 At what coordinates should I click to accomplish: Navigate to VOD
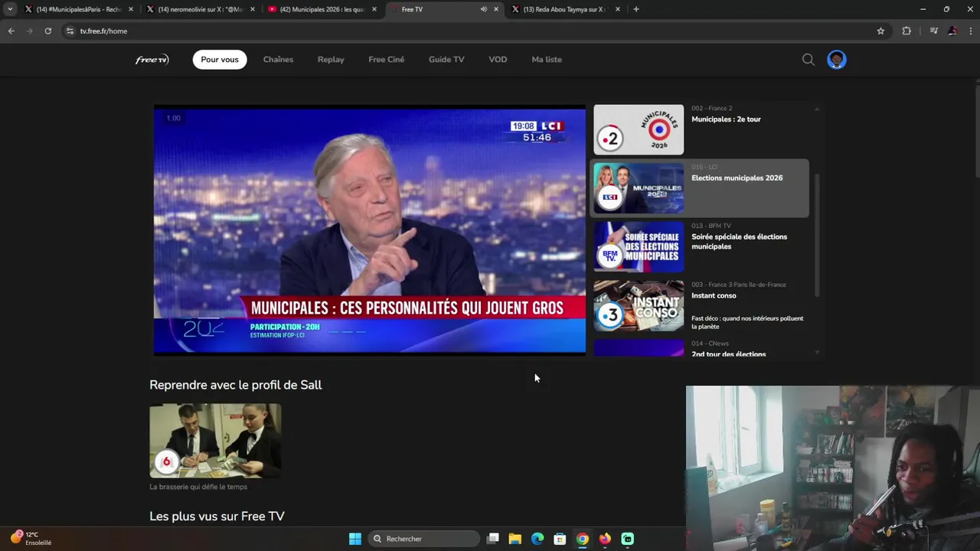coord(498,60)
